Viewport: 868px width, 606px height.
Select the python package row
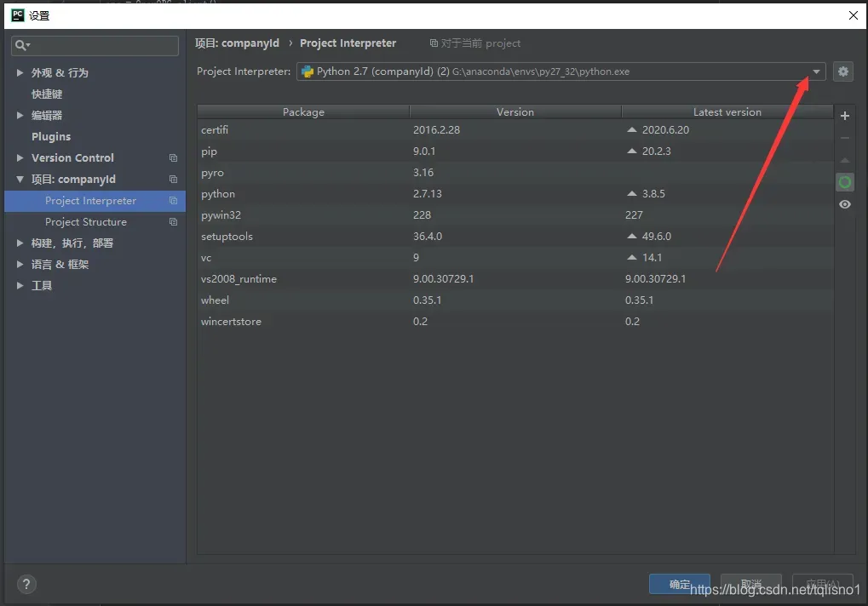pos(515,193)
